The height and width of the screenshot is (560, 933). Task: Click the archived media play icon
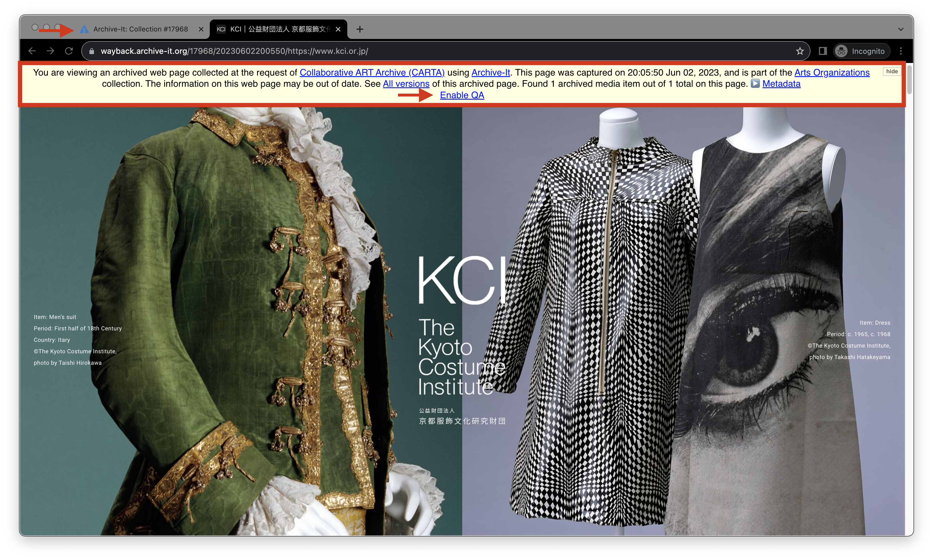[755, 83]
